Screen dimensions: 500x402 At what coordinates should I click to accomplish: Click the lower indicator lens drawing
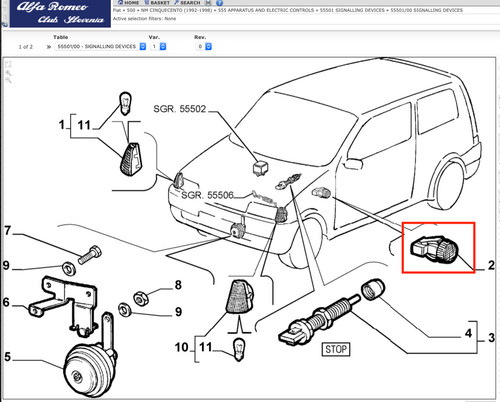click(x=240, y=297)
